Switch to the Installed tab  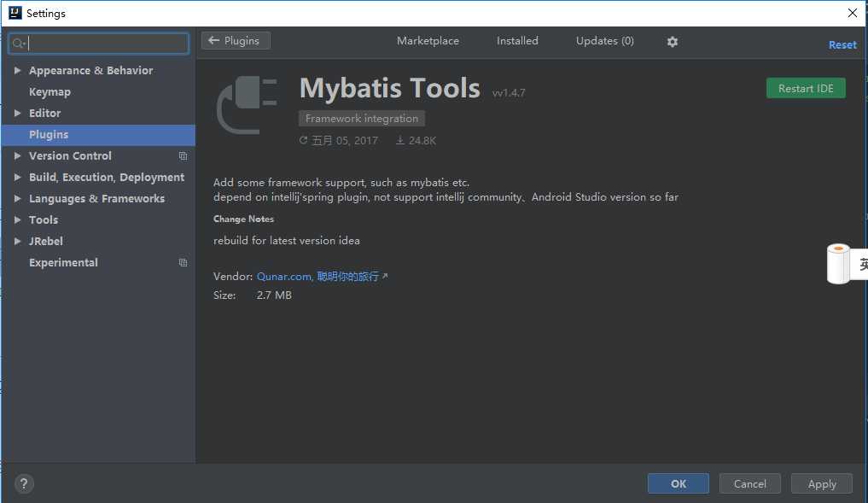coord(517,41)
